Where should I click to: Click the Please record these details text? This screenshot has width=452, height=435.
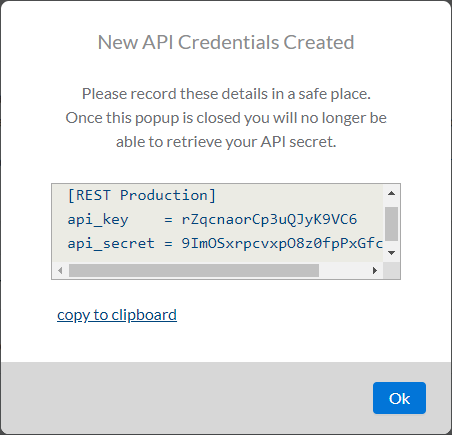[226, 94]
